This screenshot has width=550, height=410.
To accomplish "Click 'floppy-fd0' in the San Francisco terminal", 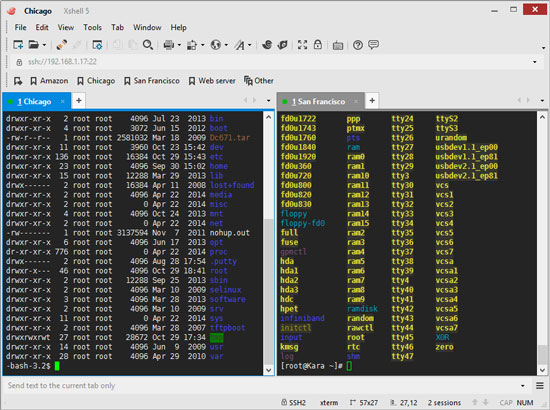I will tap(303, 223).
